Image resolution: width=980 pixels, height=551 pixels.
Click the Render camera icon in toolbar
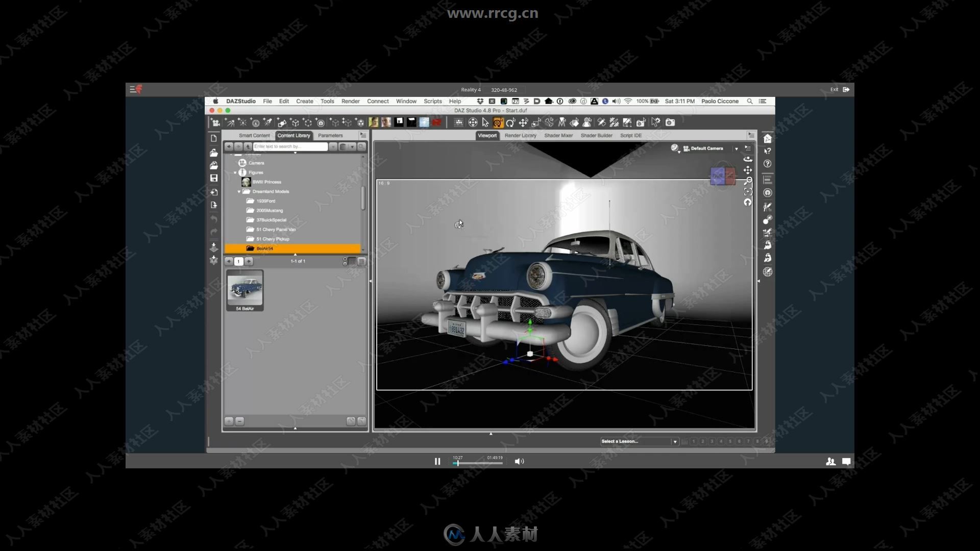click(670, 122)
